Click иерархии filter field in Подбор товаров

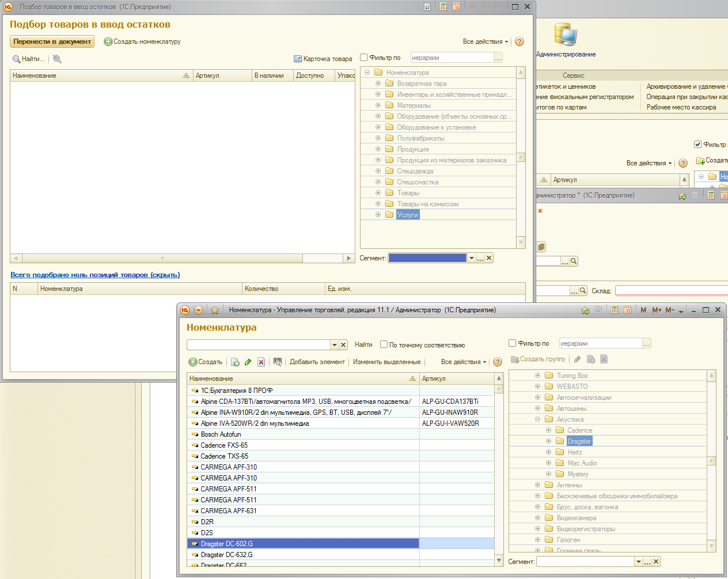(x=452, y=58)
